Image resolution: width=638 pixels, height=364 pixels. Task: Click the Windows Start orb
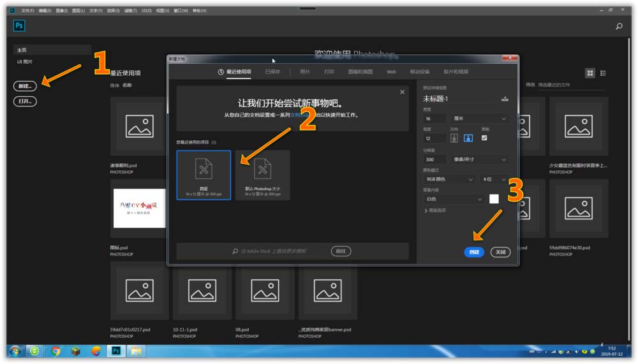15,351
